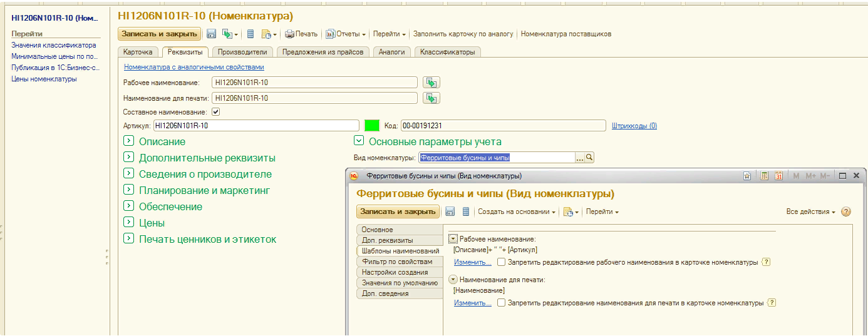This screenshot has width=868, height=336.
Task: Click the magnifier icon beside Вид номенклатуры field
Action: (x=589, y=158)
